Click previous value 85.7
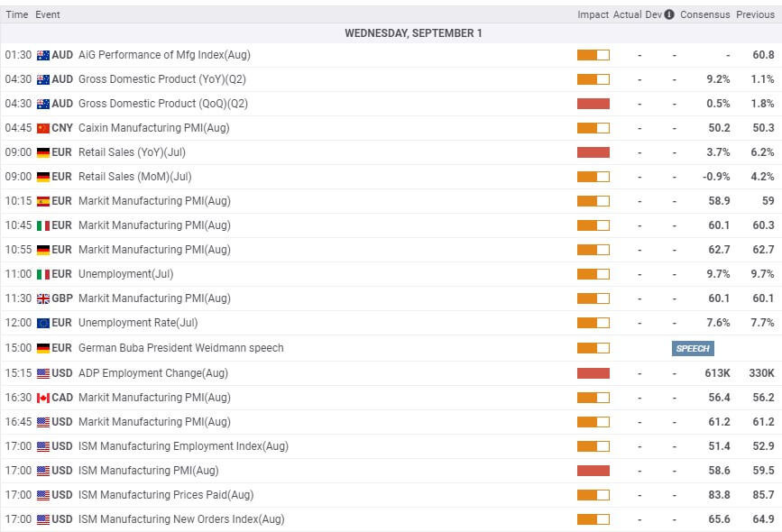This screenshot has height=532, width=782. pos(764,495)
